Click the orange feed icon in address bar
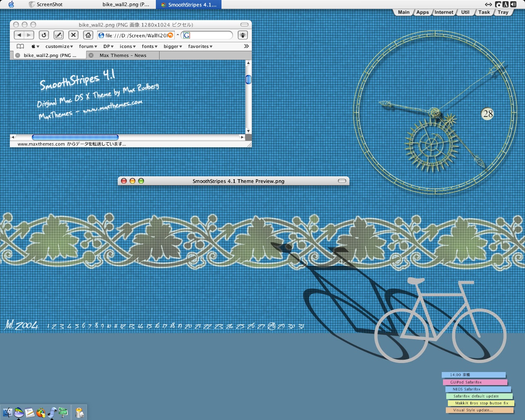This screenshot has height=420, width=525. (x=171, y=35)
